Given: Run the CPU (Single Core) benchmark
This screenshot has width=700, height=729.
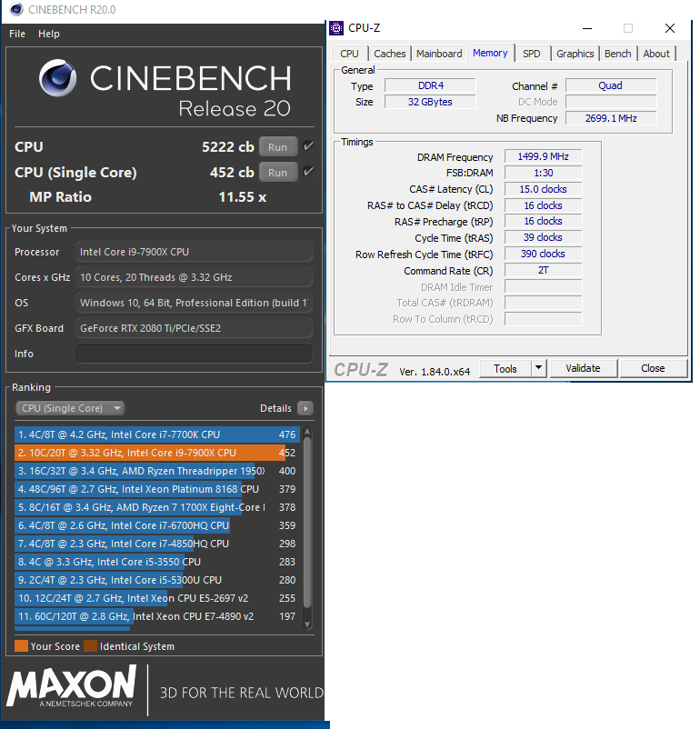Looking at the screenshot, I should pyautogui.click(x=277, y=173).
